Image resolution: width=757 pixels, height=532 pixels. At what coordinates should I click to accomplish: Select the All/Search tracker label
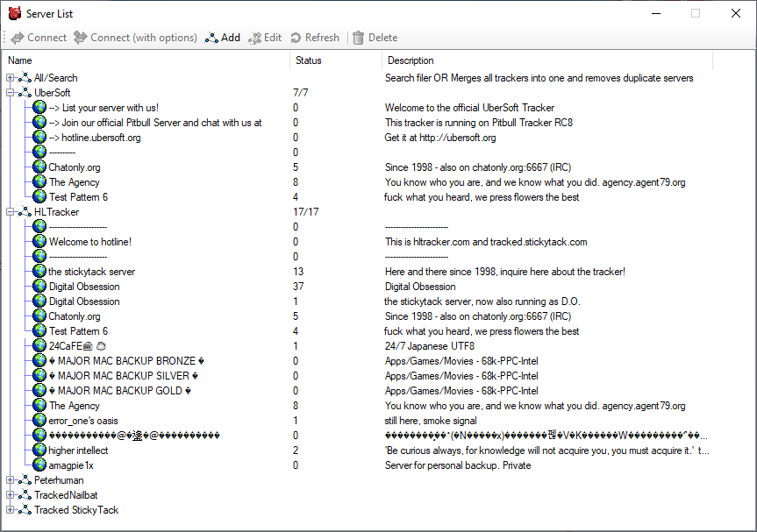55,78
